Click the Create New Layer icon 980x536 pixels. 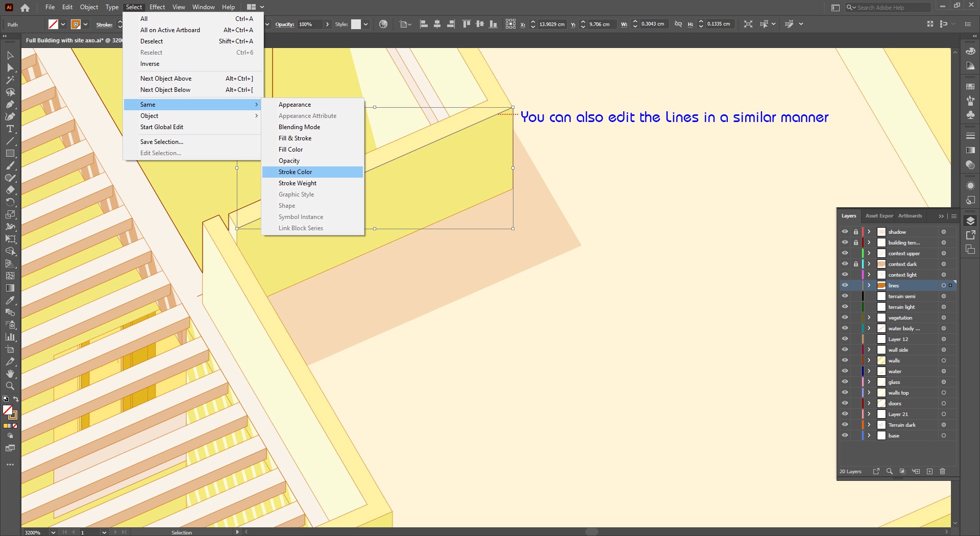929,471
